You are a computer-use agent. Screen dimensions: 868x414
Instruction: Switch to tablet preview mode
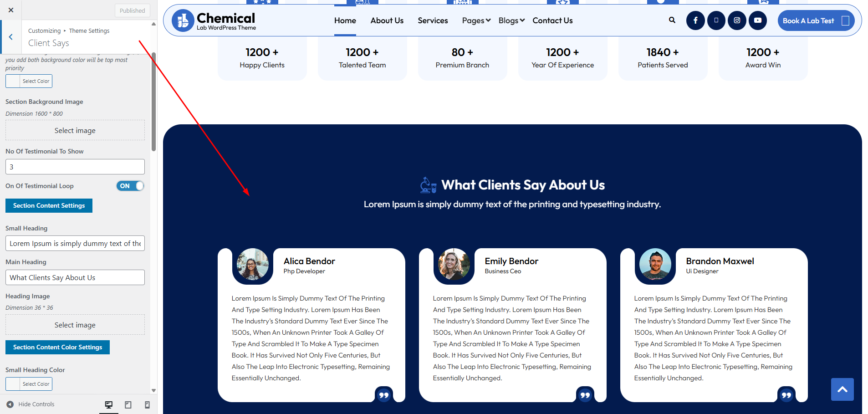(128, 404)
